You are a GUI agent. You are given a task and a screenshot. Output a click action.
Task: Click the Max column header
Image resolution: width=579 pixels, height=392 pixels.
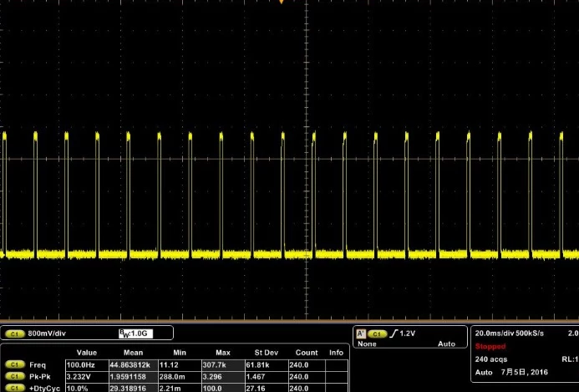pos(223,353)
